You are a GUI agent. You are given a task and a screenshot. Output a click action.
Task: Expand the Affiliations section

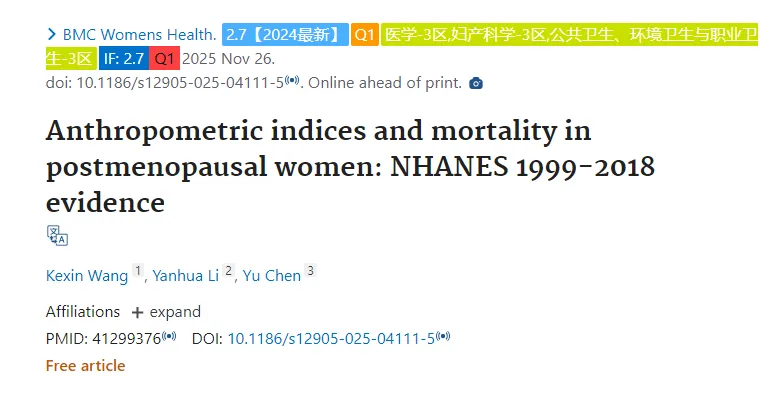pyautogui.click(x=166, y=312)
